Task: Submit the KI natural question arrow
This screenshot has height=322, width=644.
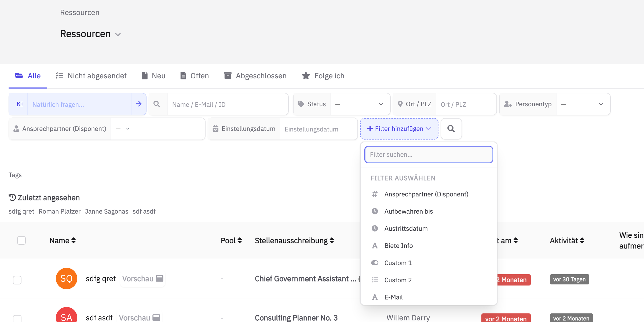Action: point(138,104)
